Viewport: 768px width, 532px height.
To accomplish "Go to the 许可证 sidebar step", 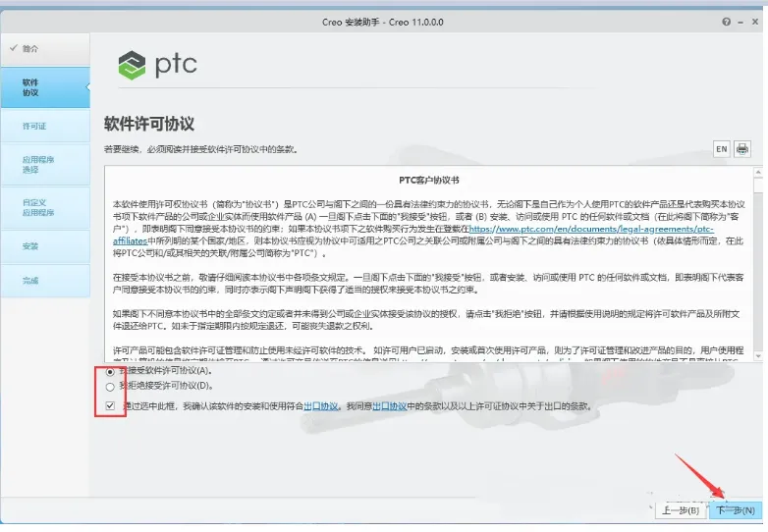I will tap(45, 127).
